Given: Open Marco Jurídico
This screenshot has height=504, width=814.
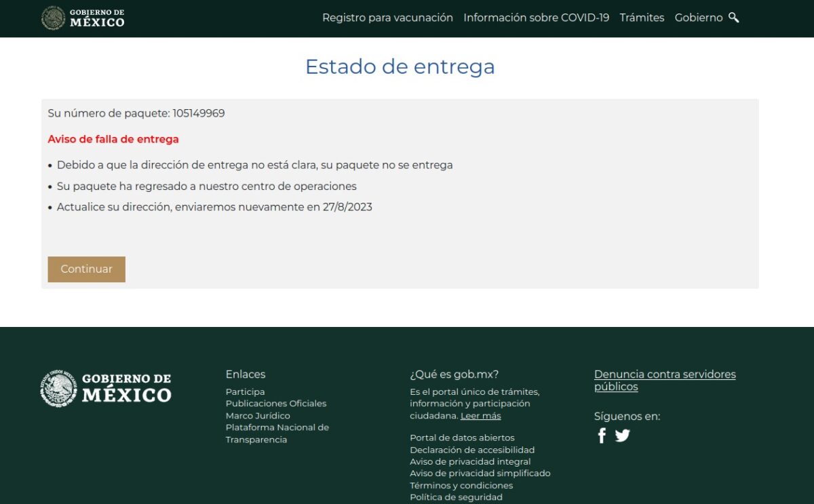Looking at the screenshot, I should pos(258,415).
